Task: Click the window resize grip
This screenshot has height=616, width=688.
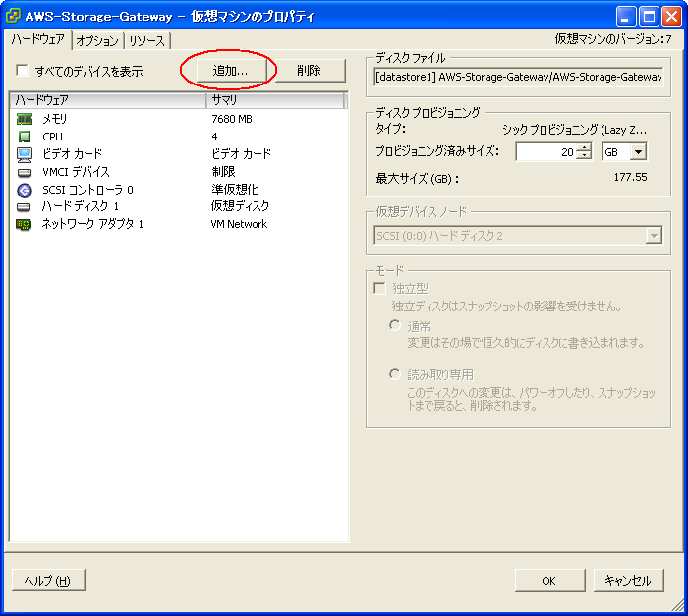Action: click(x=678, y=605)
